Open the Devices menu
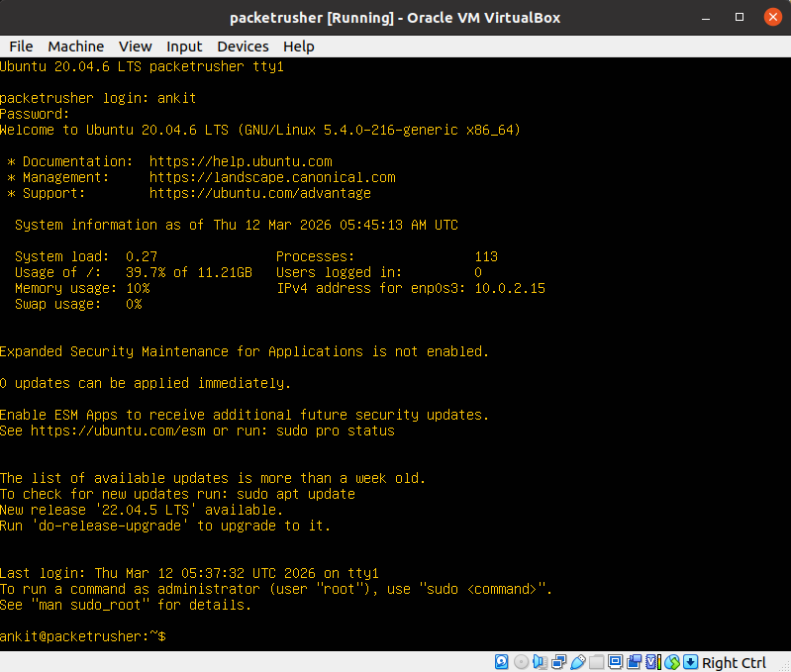Screen dimensions: 791x672 (x=243, y=47)
